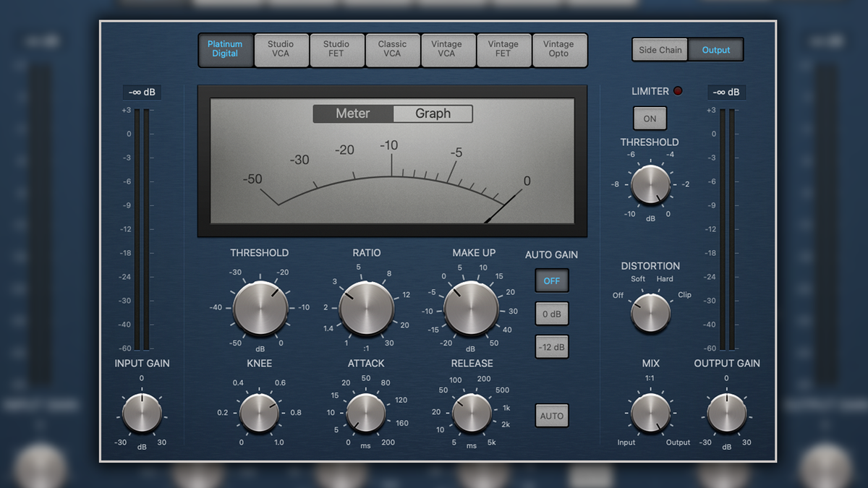Image resolution: width=868 pixels, height=488 pixels.
Task: Select the Vintage FET compressor model
Action: pos(504,50)
